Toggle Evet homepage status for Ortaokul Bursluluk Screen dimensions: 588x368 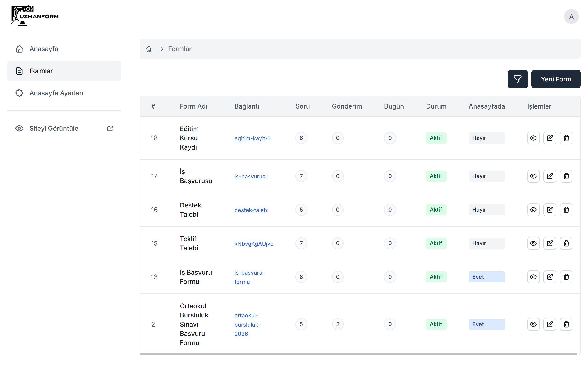(x=487, y=325)
